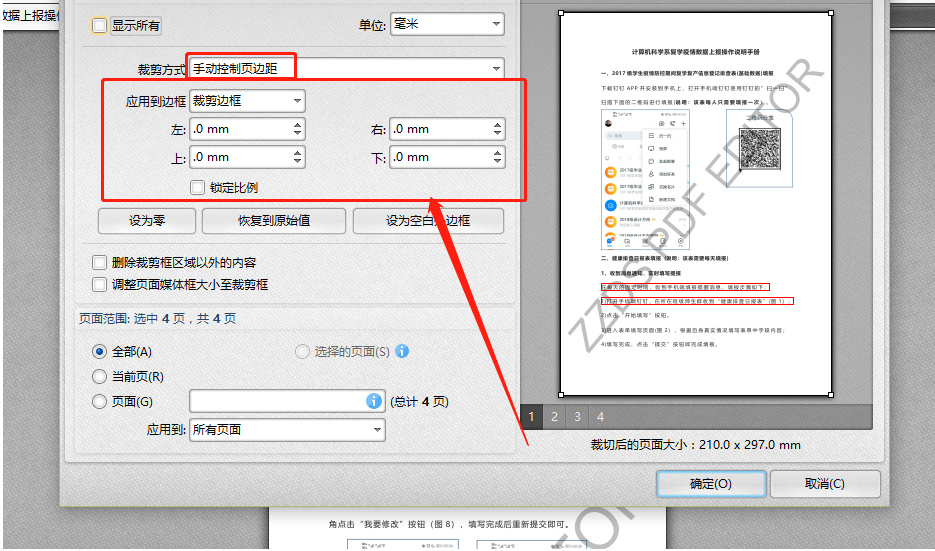Click the 设为零 button

147,221
